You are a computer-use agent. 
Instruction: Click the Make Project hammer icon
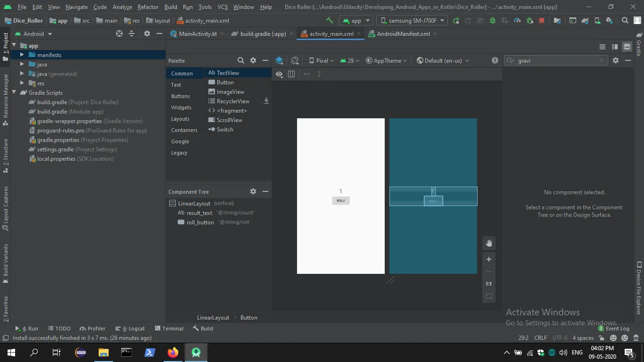330,20
